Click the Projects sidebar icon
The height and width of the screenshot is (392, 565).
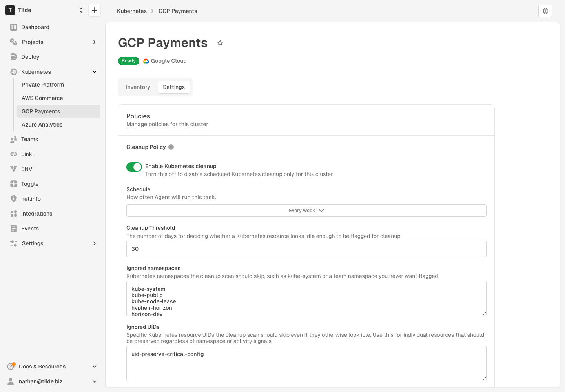[14, 42]
